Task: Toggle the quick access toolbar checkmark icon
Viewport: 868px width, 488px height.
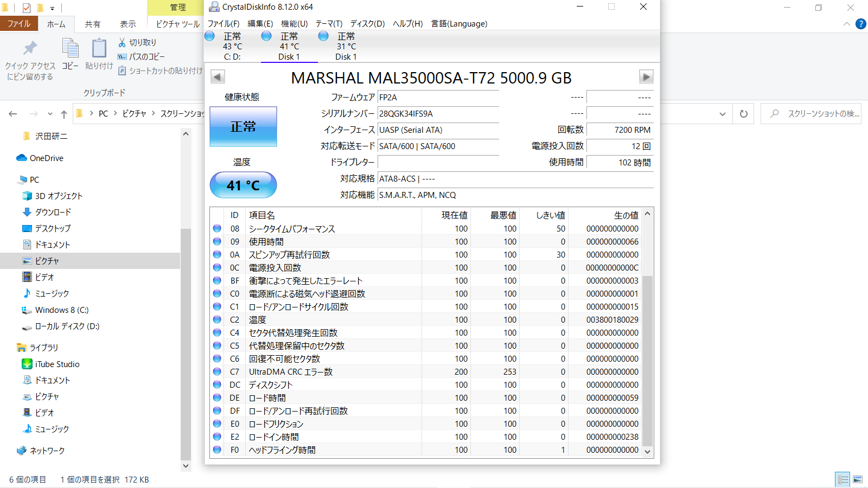Action: pyautogui.click(x=27, y=8)
